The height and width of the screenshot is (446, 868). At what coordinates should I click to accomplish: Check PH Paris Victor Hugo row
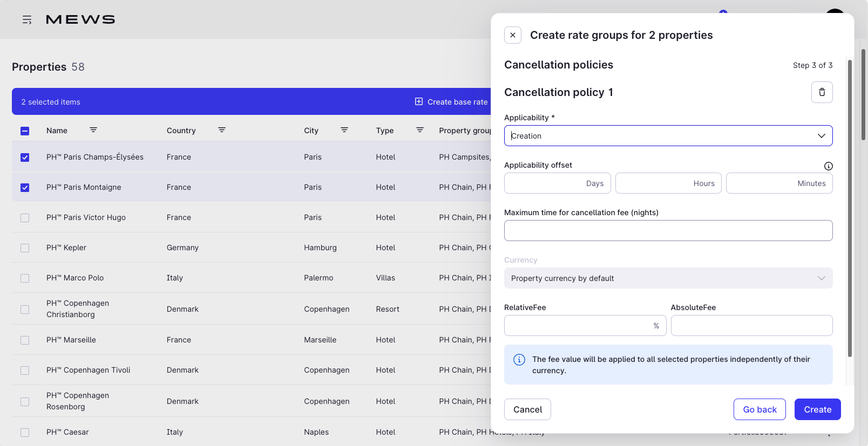(x=25, y=218)
